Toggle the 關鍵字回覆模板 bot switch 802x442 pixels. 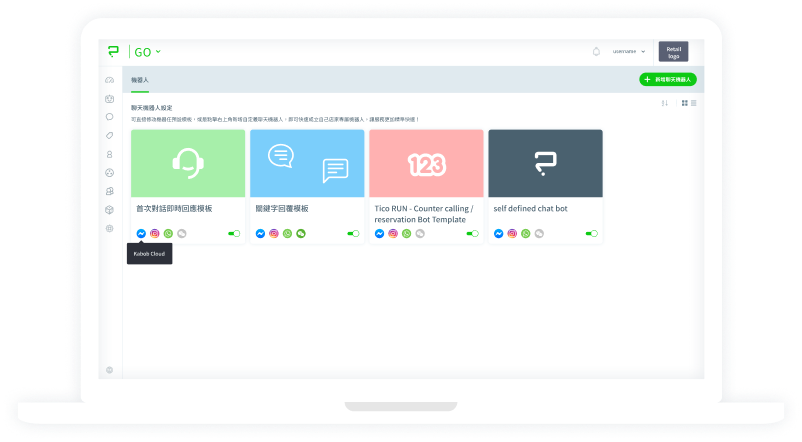tap(353, 233)
